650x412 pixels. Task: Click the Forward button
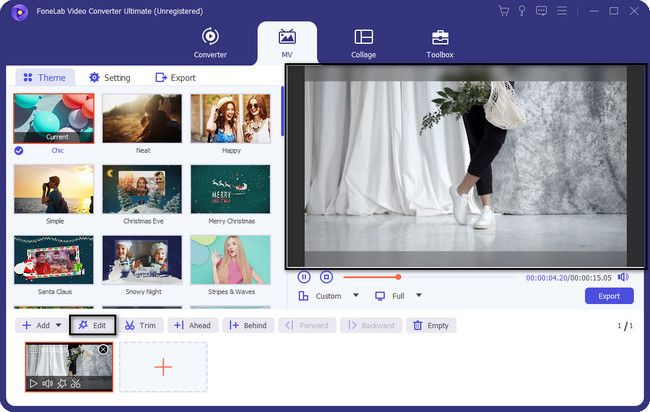coord(307,325)
